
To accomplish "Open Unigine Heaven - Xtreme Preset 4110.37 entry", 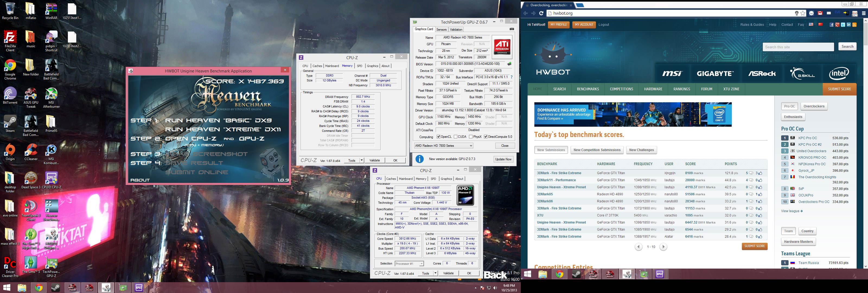I will (561, 187).
